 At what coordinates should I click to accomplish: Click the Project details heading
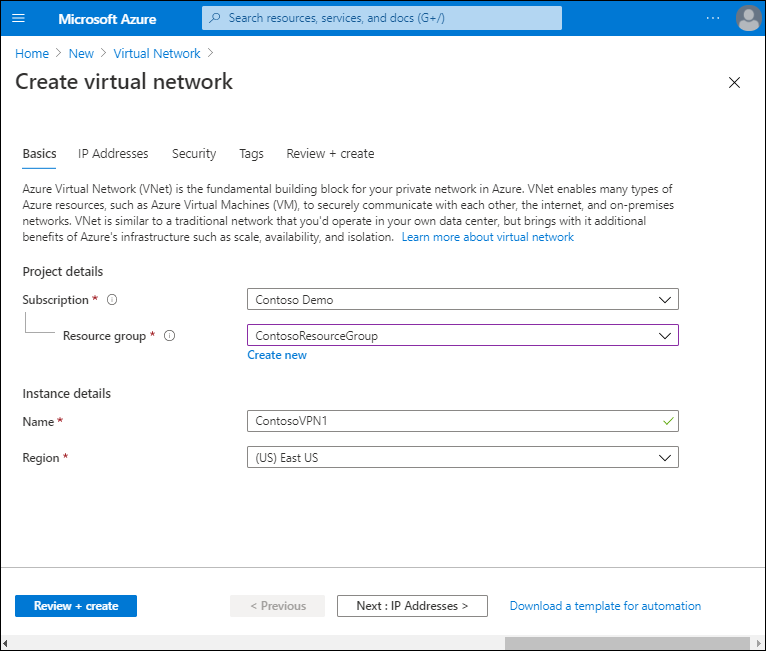tap(63, 272)
